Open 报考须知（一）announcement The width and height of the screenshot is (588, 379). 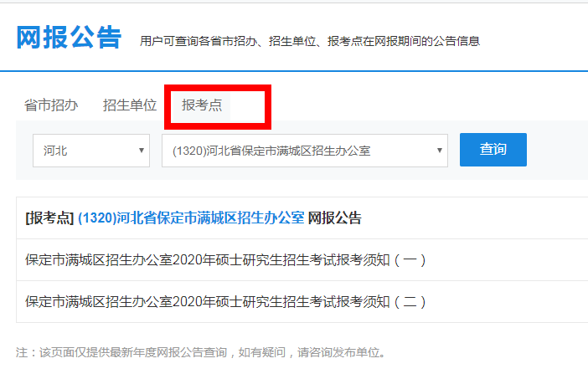(225, 260)
